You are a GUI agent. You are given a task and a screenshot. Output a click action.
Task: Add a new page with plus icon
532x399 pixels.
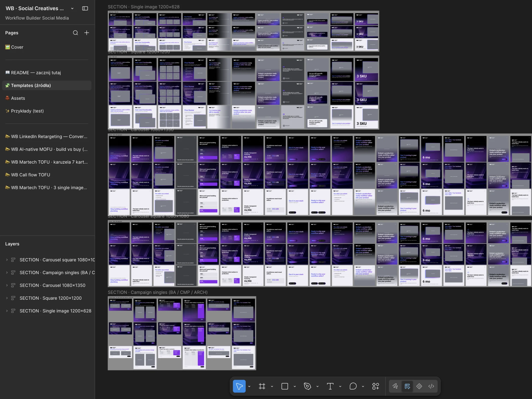[87, 33]
